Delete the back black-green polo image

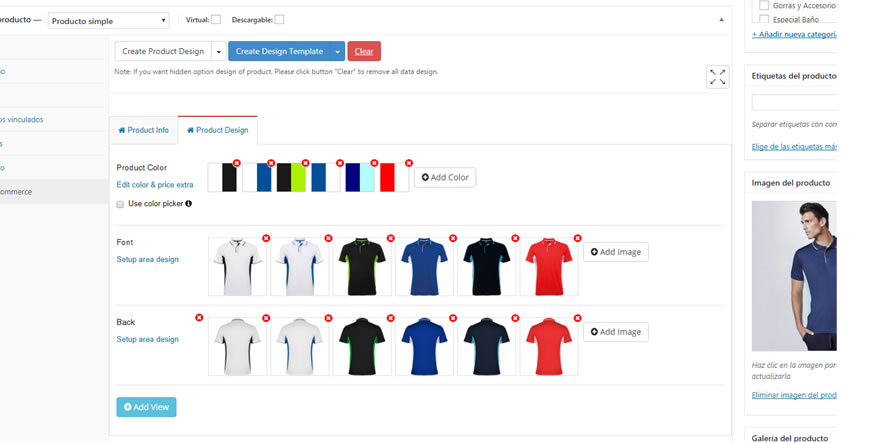[391, 318]
